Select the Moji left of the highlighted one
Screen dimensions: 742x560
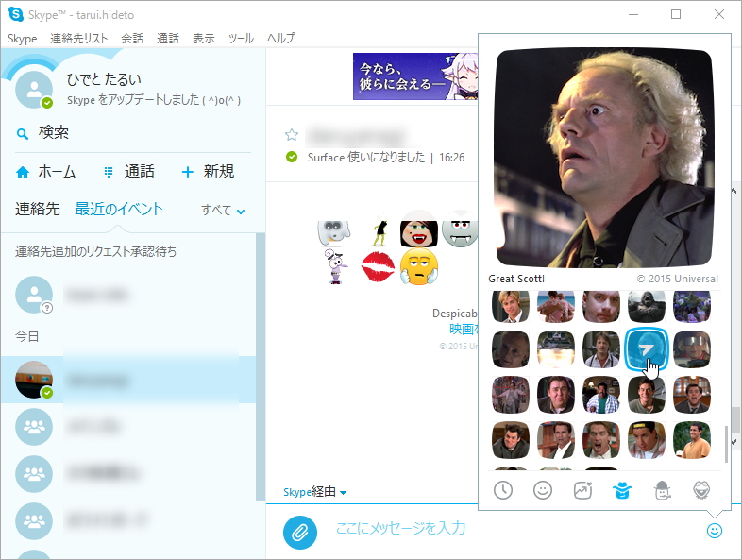click(x=601, y=349)
